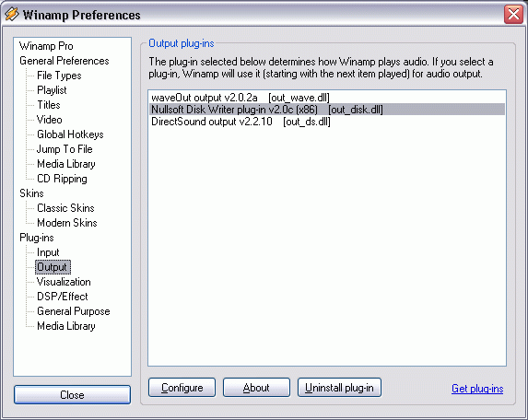
Task: Select waveOut output v2.0.2a plug-in
Action: (326, 98)
